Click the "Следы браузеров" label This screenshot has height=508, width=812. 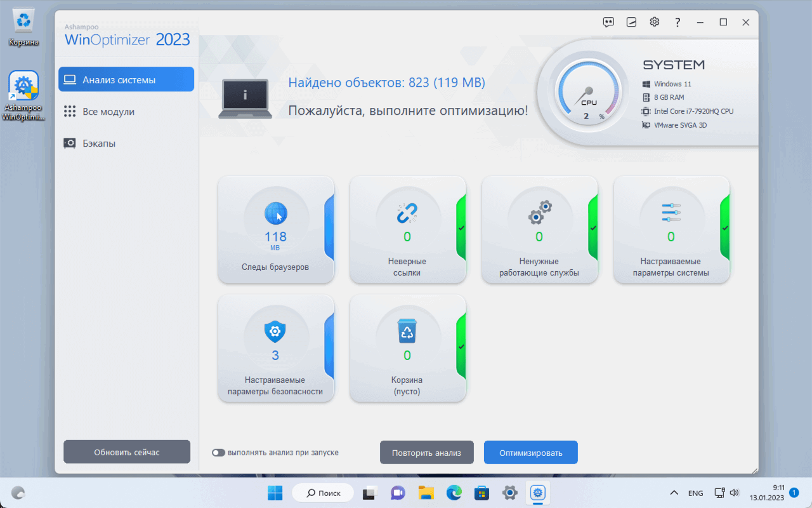[x=275, y=267]
